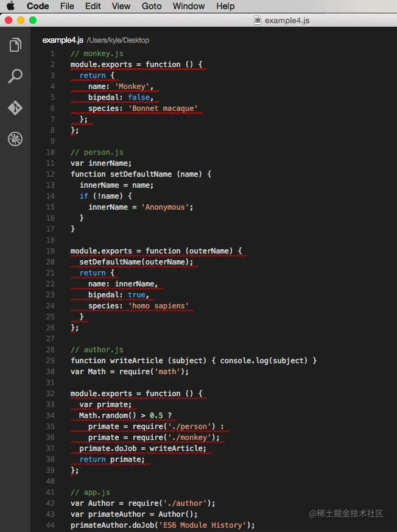Click the window title example4.js

[287, 20]
